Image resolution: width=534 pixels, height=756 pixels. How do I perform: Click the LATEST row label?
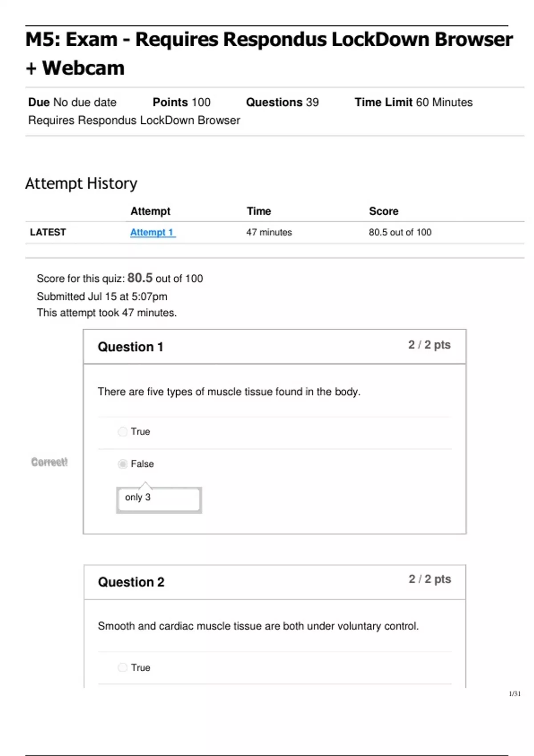point(48,232)
